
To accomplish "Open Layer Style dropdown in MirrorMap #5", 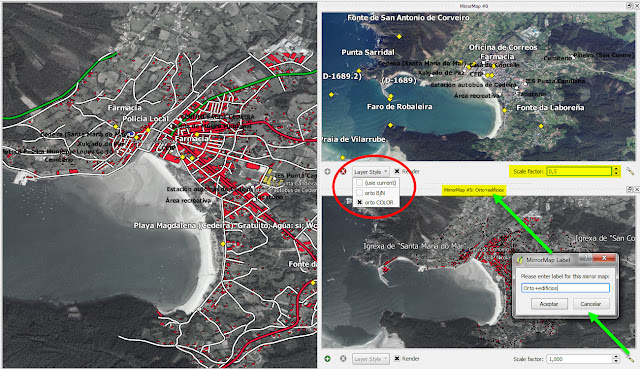I will [x=371, y=359].
